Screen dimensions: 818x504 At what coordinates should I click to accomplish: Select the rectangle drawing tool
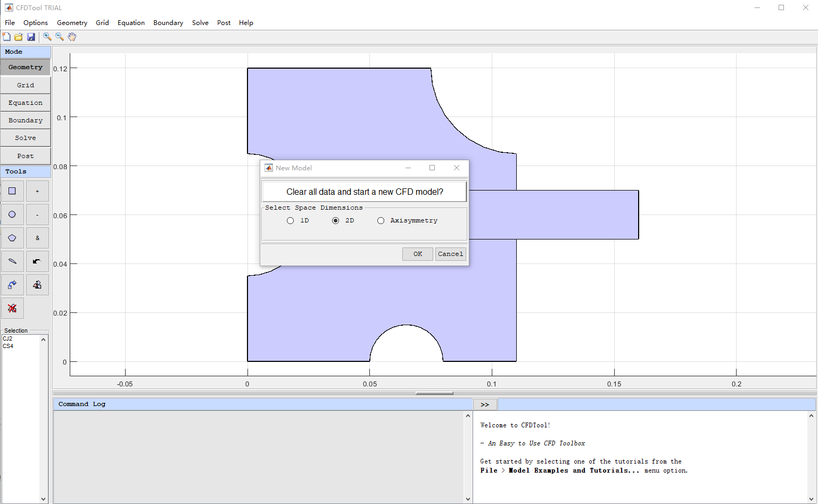pyautogui.click(x=12, y=191)
